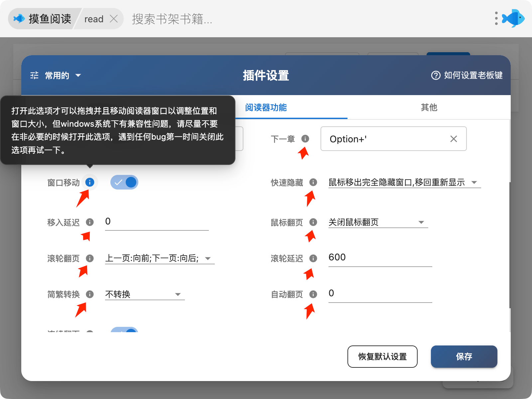Screen dimensions: 532x399
Task: Remove the read keyword with X
Action: coord(114,19)
